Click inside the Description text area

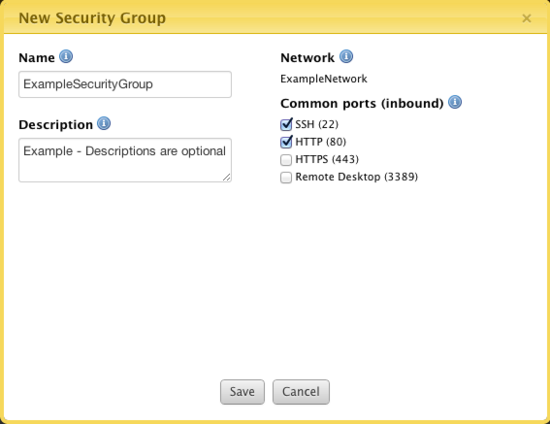pyautogui.click(x=125, y=160)
